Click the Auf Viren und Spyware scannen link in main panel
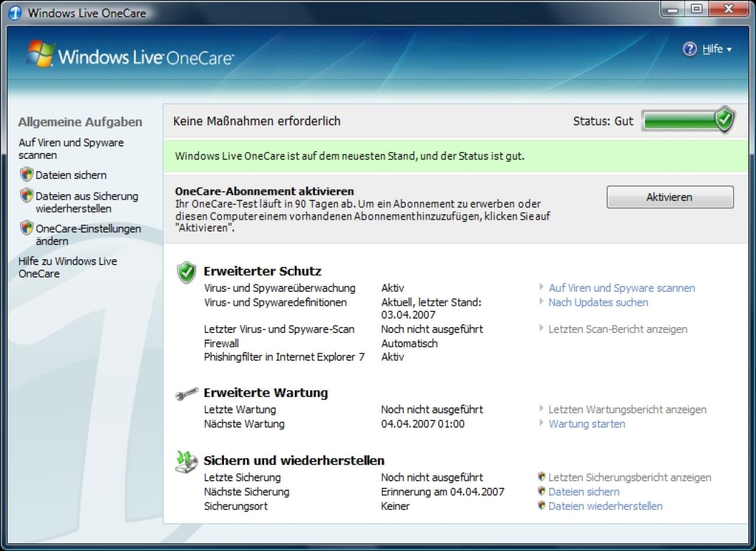Image resolution: width=756 pixels, height=551 pixels. (x=622, y=288)
